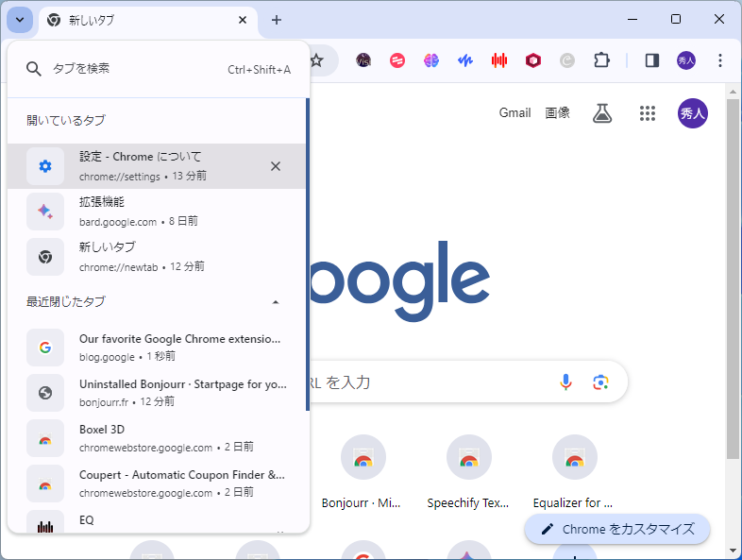The height and width of the screenshot is (560, 742).
Task: Open the colorful brain extension icon
Action: click(x=431, y=60)
